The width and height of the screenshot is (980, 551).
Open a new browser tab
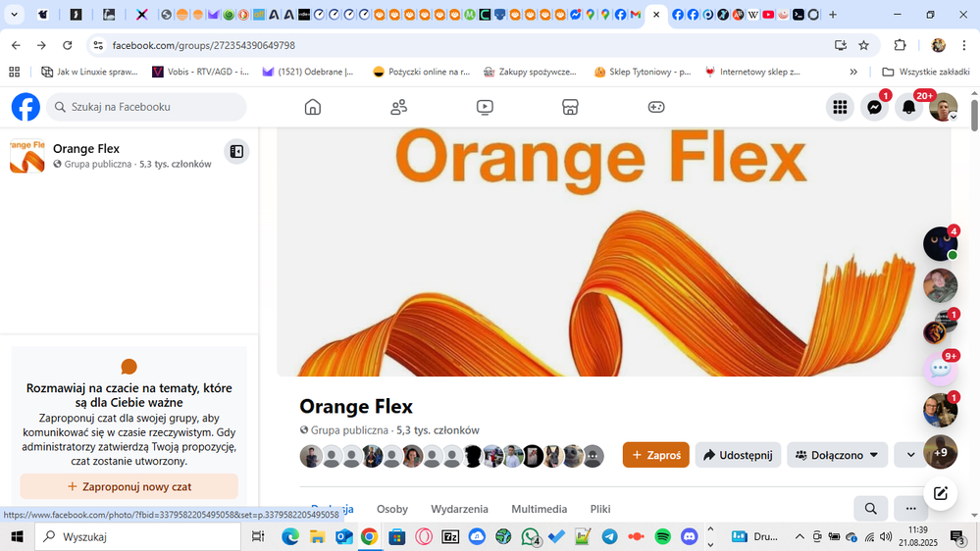[833, 15]
